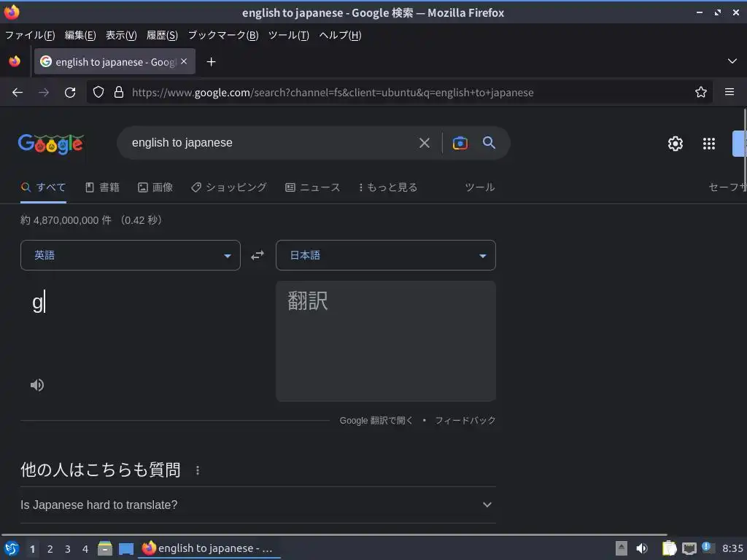The height and width of the screenshot is (560, 747).
Task: Open the ヘルプ(H) menu
Action: click(340, 35)
